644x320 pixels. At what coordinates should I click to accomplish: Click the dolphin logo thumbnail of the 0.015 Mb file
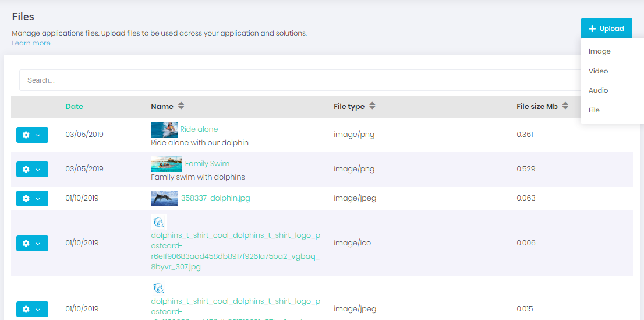click(x=158, y=288)
